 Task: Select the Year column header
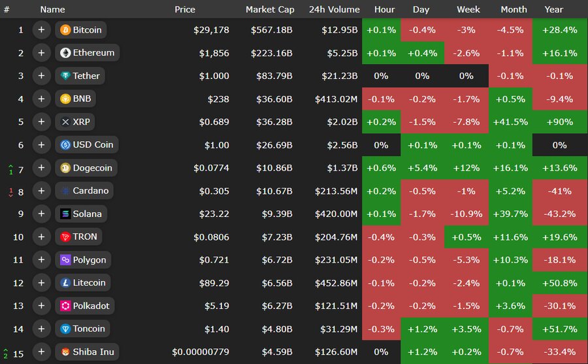click(553, 9)
